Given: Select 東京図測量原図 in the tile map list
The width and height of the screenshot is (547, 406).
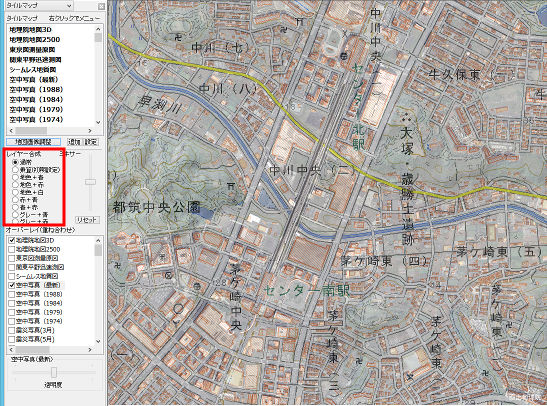Looking at the screenshot, I should pyautogui.click(x=32, y=50).
